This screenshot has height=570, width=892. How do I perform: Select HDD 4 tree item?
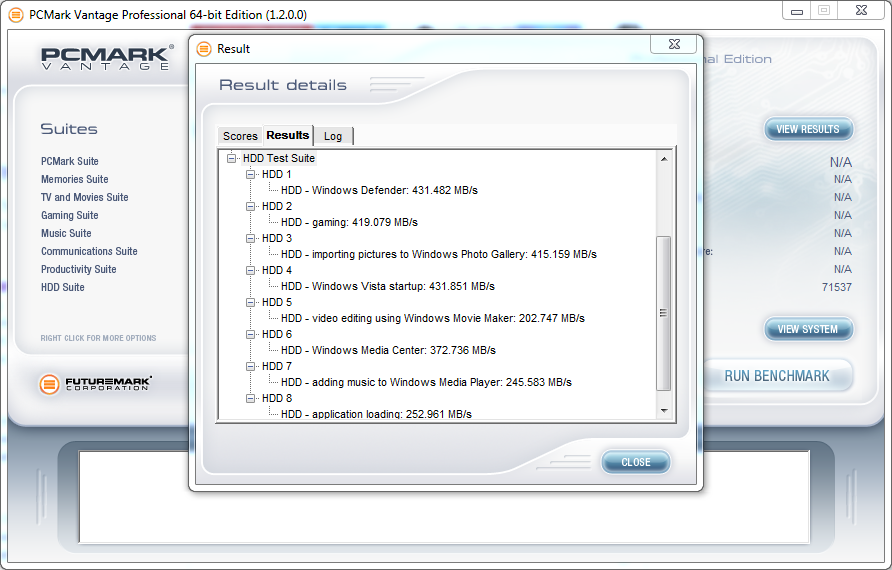point(276,270)
